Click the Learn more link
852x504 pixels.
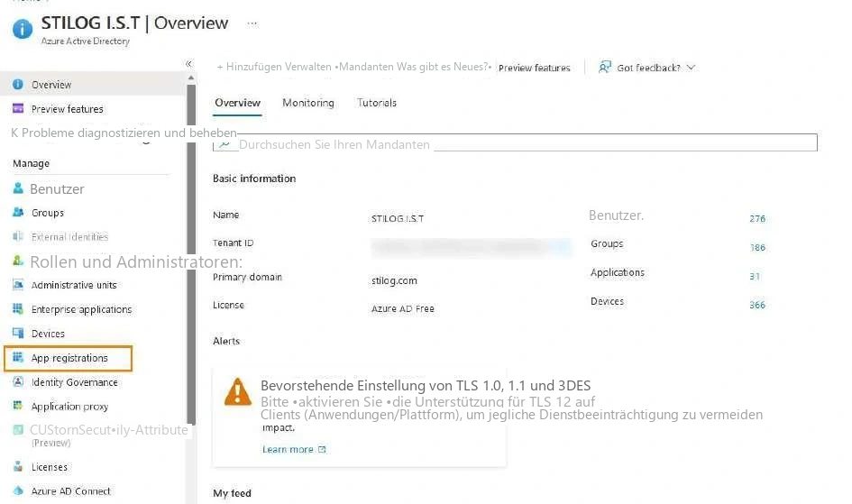coord(288,449)
